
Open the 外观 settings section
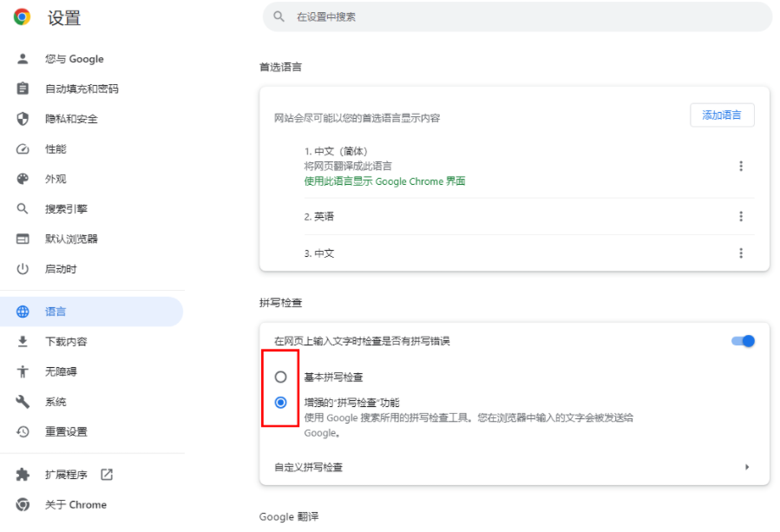(91, 179)
